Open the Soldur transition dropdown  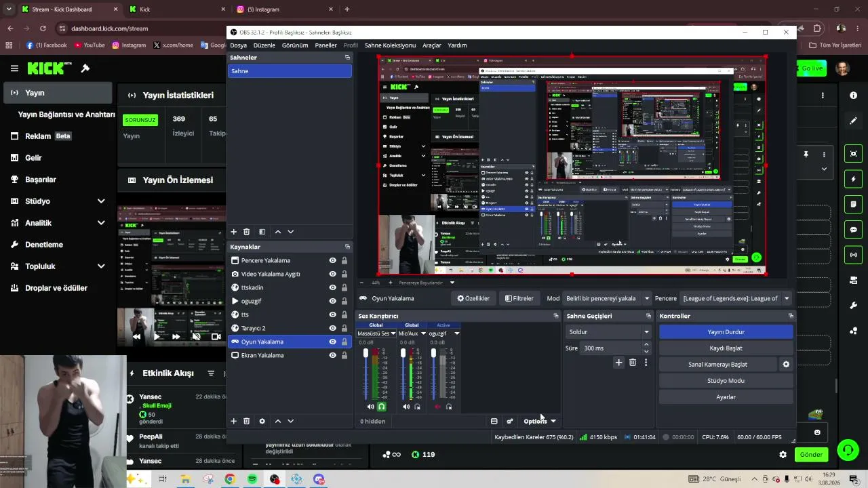608,332
